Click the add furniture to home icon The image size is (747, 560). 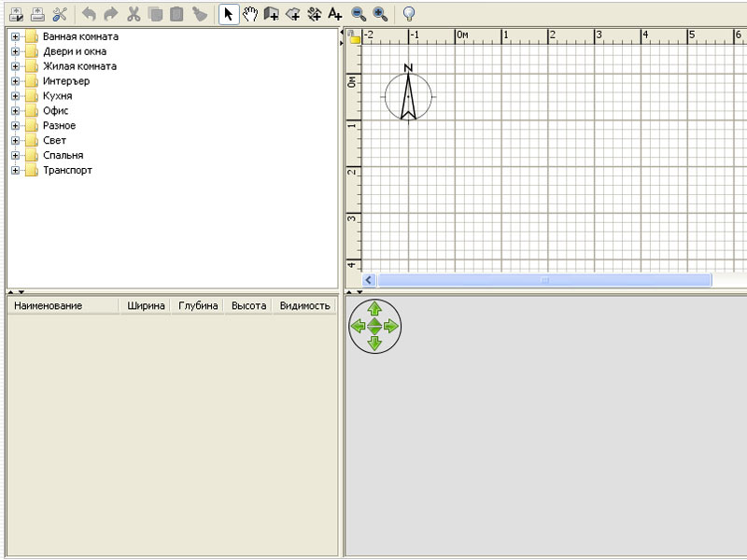(x=17, y=14)
